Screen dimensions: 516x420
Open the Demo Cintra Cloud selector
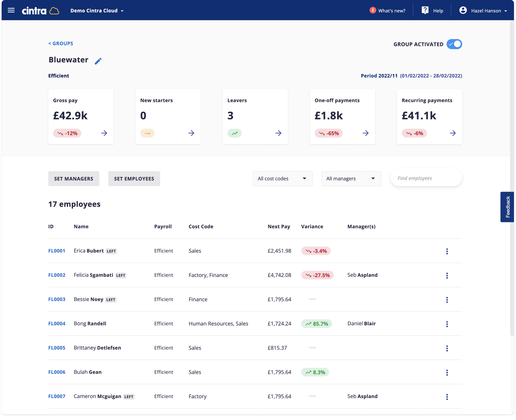point(97,11)
